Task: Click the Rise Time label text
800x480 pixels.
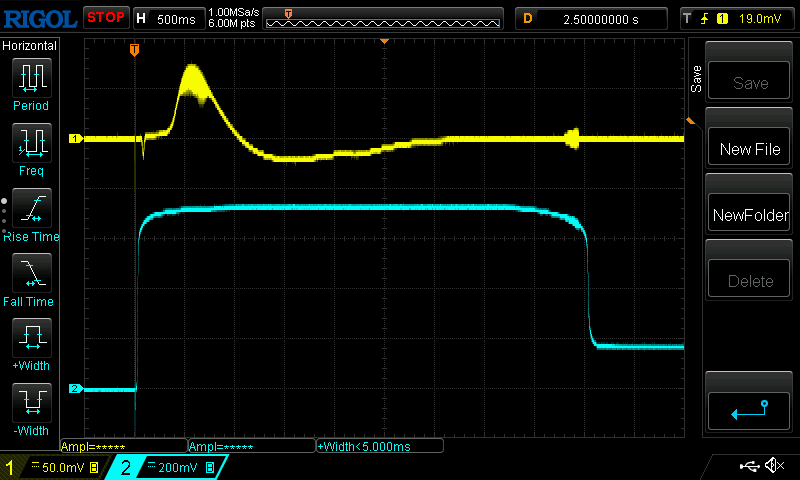Action: 32,237
